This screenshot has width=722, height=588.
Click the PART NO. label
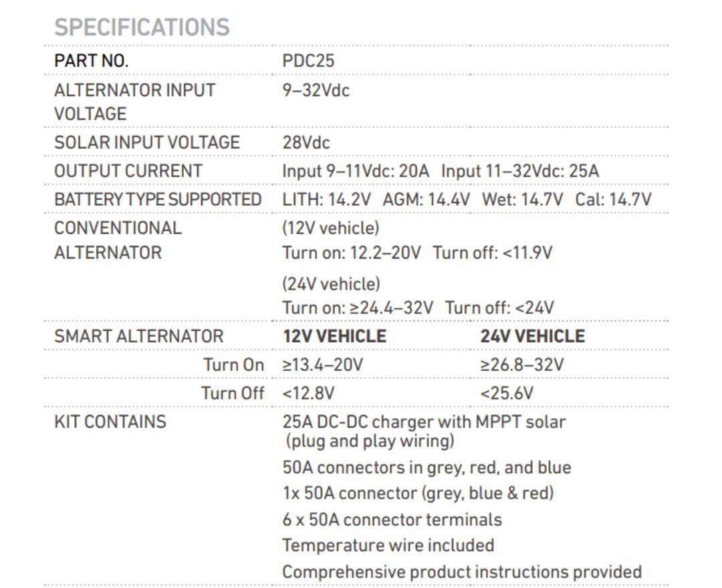91,61
